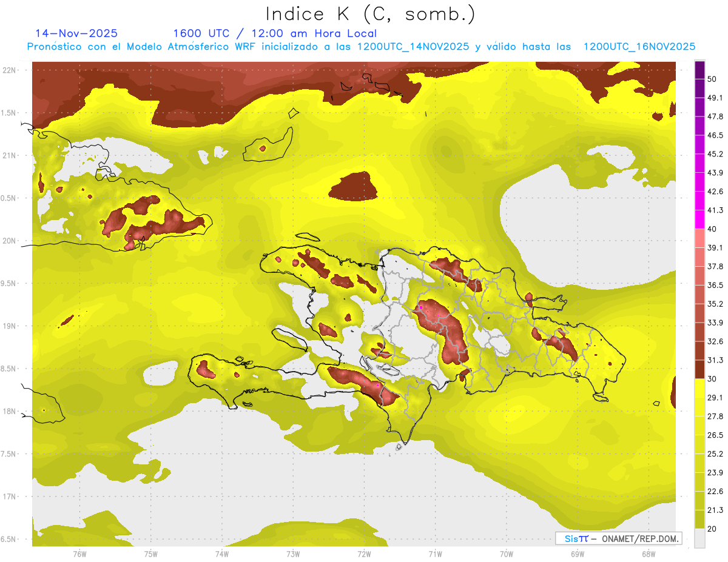Select the "75W" longitude axis label
The image size is (728, 562).
tap(150, 554)
